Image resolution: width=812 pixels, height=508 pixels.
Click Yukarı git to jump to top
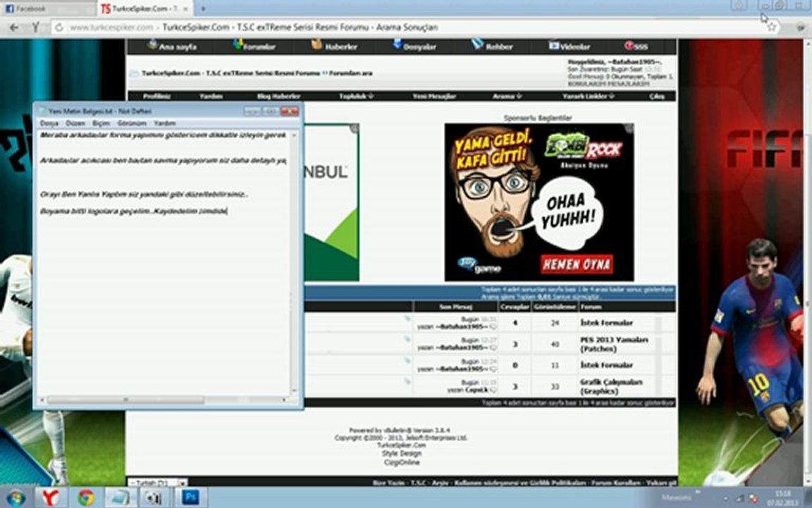click(660, 483)
